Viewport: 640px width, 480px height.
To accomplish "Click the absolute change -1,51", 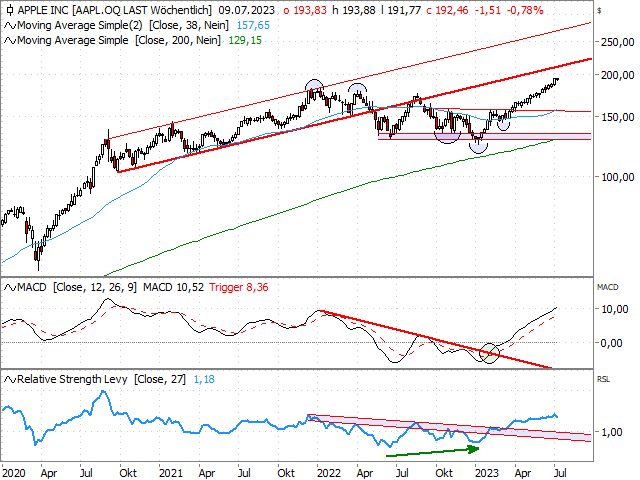I will 488,10.
